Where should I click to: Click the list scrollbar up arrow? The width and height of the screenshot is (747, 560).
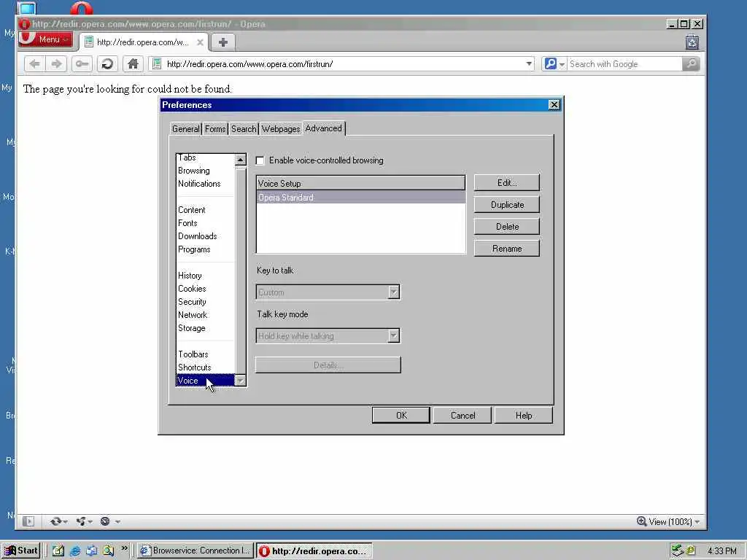[241, 160]
